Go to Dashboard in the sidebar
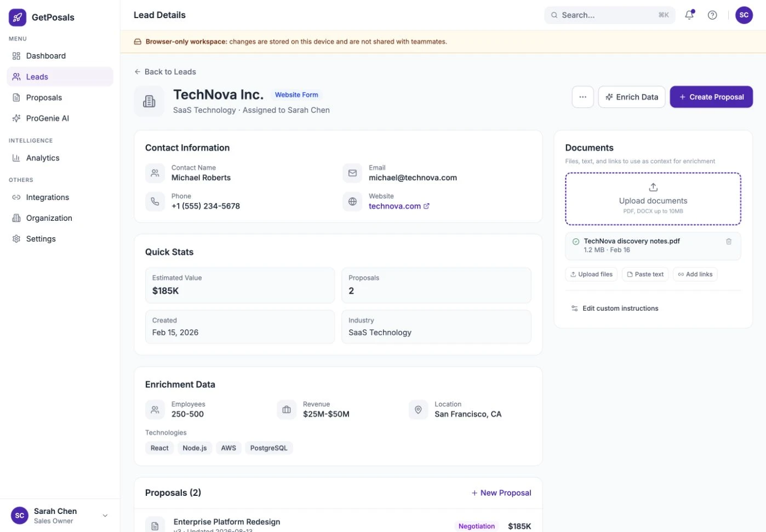766x532 pixels. pyautogui.click(x=60, y=56)
